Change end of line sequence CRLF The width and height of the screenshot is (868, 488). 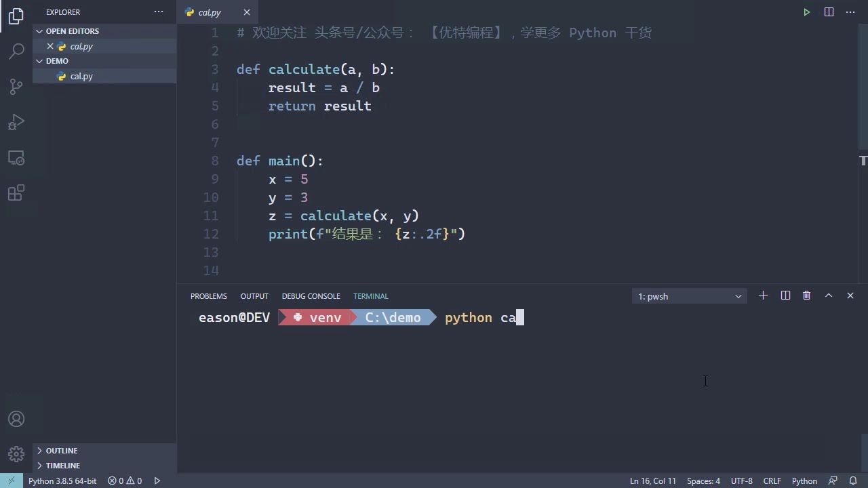click(x=772, y=481)
